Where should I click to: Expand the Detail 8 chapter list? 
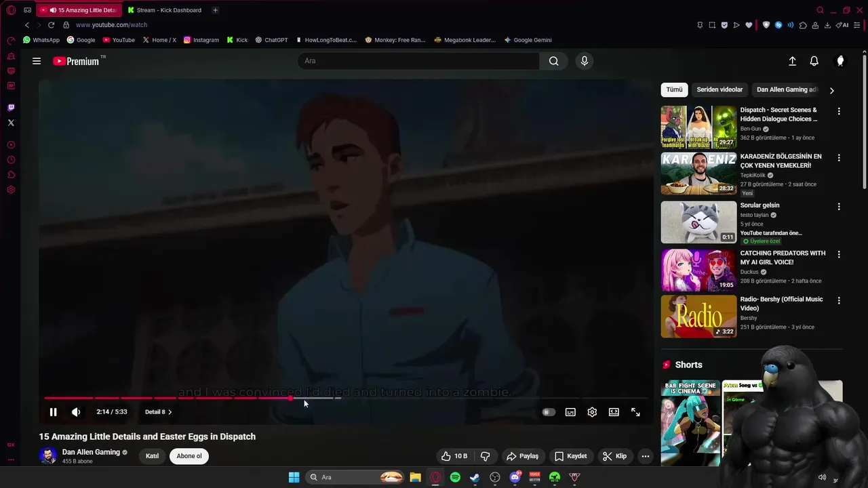(158, 412)
